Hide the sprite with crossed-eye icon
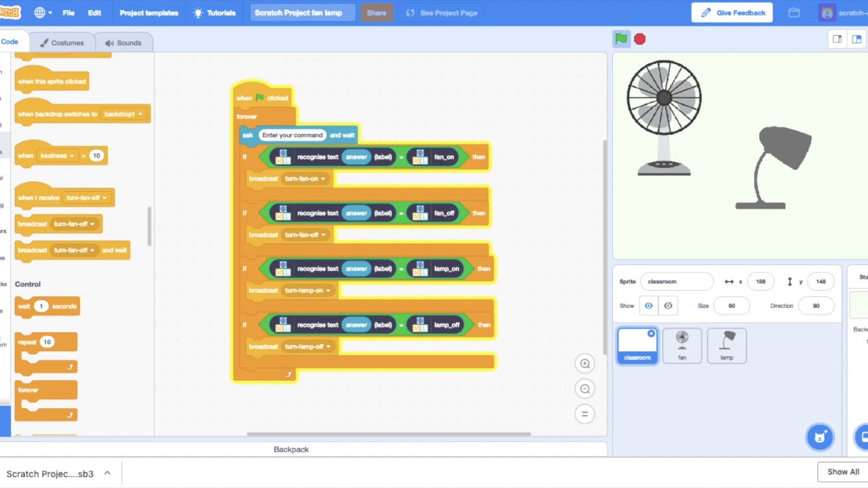This screenshot has height=488, width=868. [668, 306]
